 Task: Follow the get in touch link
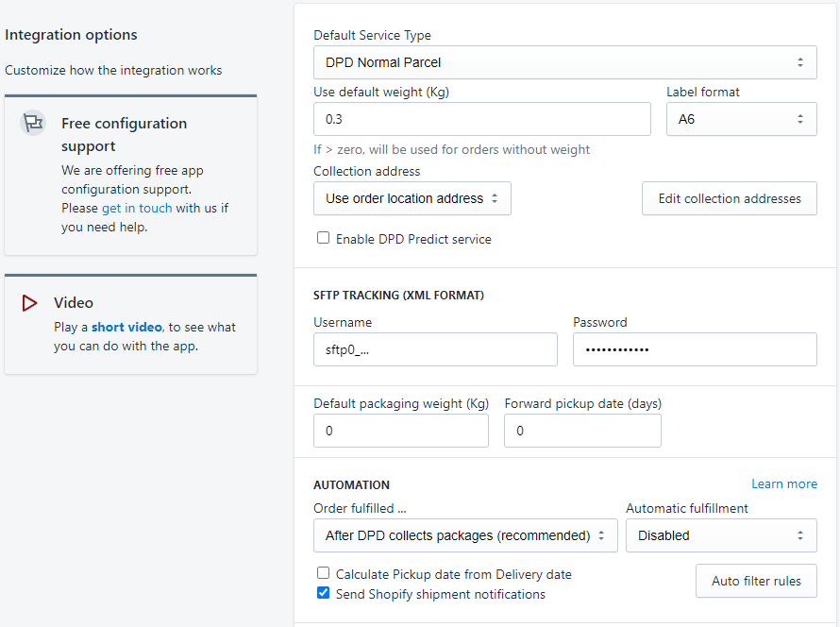click(x=137, y=208)
